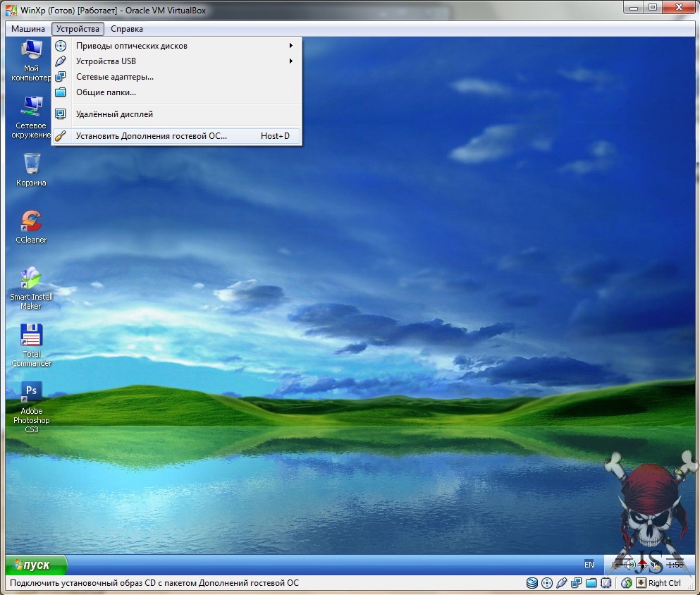Click arrow next to Устройства USB
This screenshot has height=595, width=700.
tap(290, 61)
